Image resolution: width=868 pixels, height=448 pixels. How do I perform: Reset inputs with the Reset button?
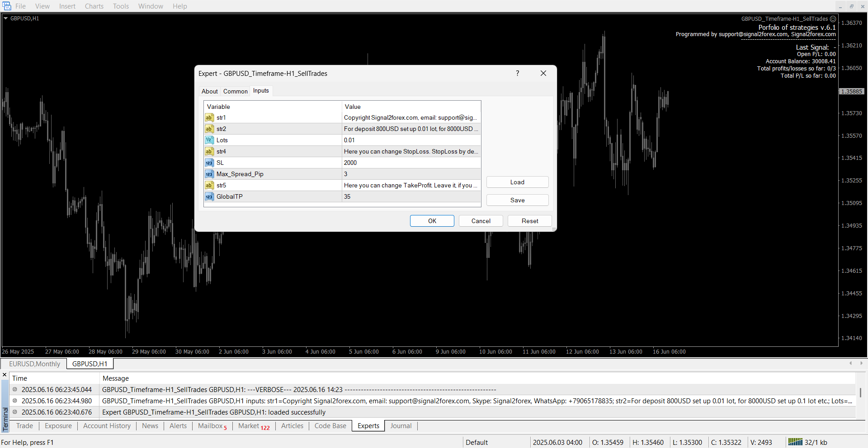pyautogui.click(x=529, y=221)
